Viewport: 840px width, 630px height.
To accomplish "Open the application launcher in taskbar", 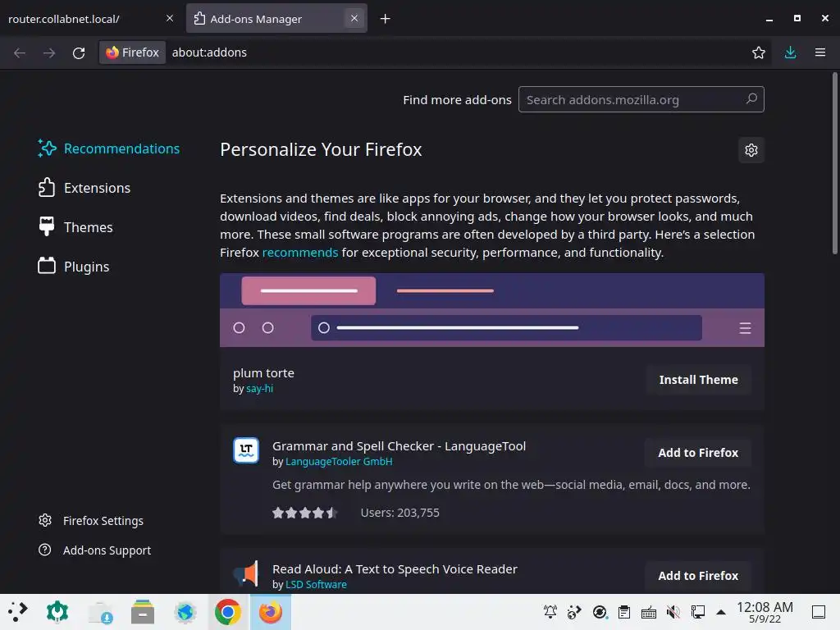I will [x=18, y=612].
